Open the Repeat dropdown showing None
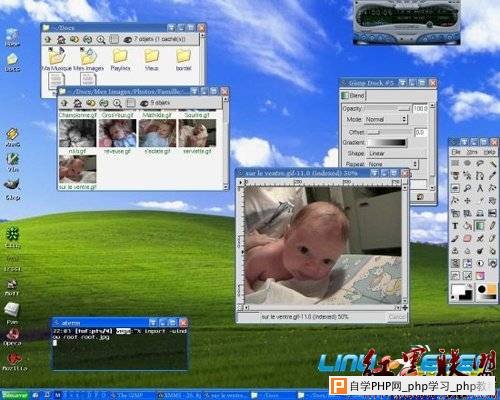 tap(392, 164)
